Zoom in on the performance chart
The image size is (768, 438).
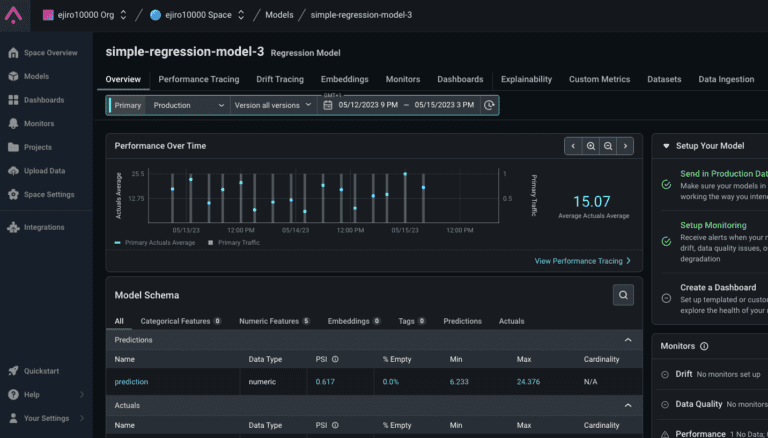(x=591, y=146)
